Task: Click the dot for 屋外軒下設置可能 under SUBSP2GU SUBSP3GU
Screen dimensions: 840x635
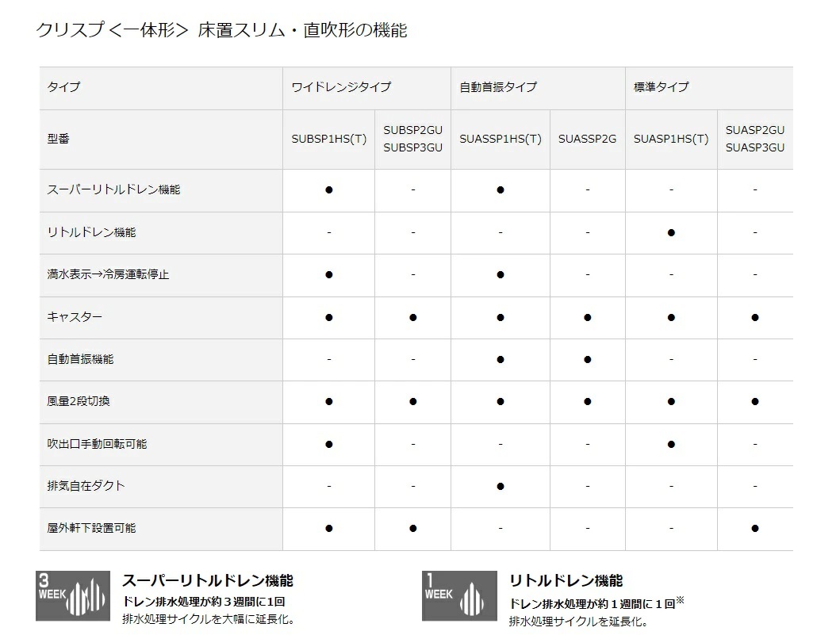Action: click(413, 529)
